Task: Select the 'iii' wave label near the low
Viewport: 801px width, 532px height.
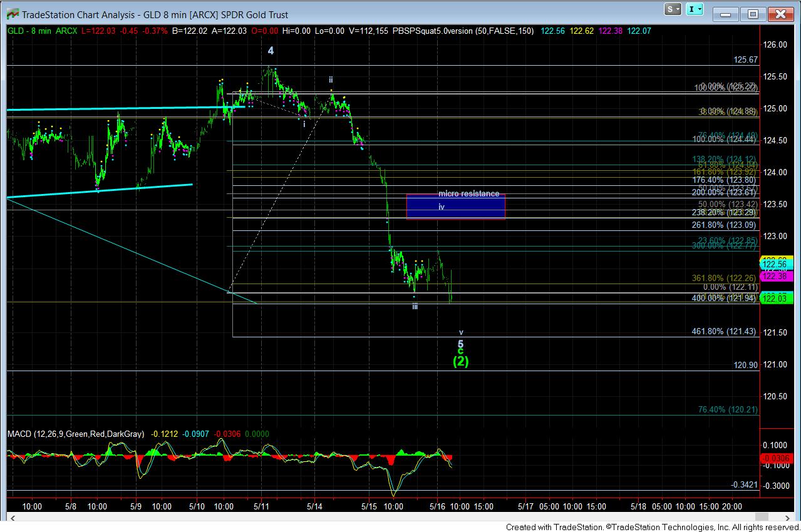Action: pyautogui.click(x=415, y=307)
